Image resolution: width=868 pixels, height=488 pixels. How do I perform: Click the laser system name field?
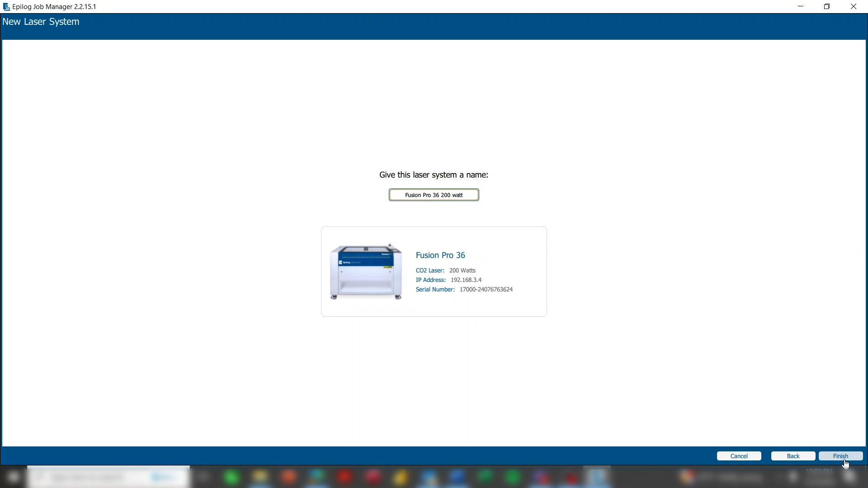click(434, 195)
